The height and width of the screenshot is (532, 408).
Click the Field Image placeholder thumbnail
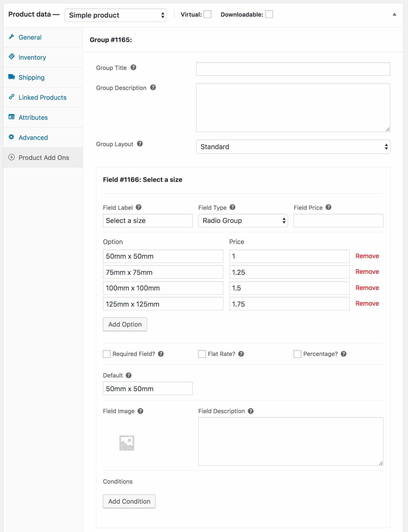coord(127,443)
